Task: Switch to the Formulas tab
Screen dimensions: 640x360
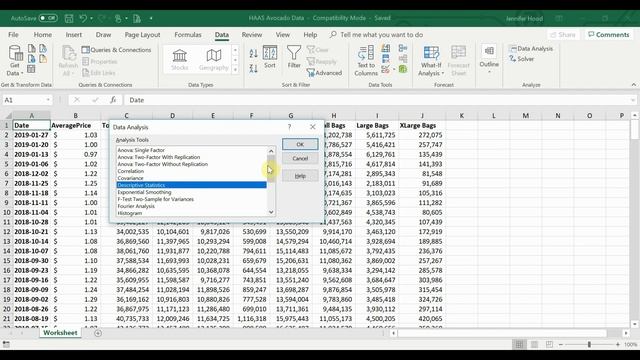Action: pos(188,35)
